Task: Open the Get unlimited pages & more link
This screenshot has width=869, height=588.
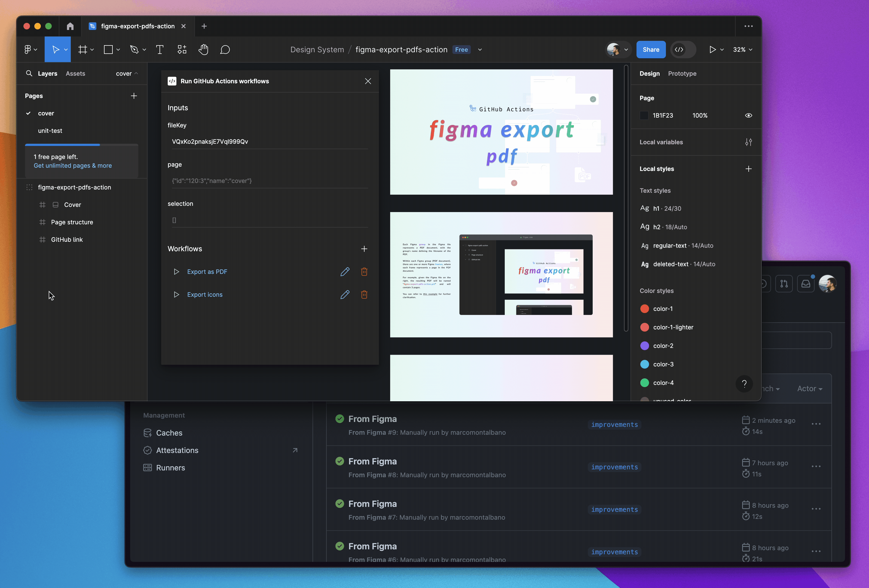Action: [72, 166]
